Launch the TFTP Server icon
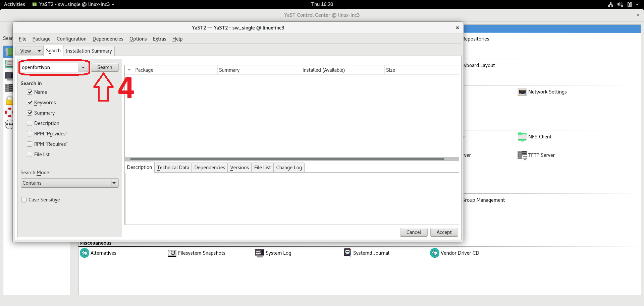This screenshot has width=644, height=306. click(522, 155)
